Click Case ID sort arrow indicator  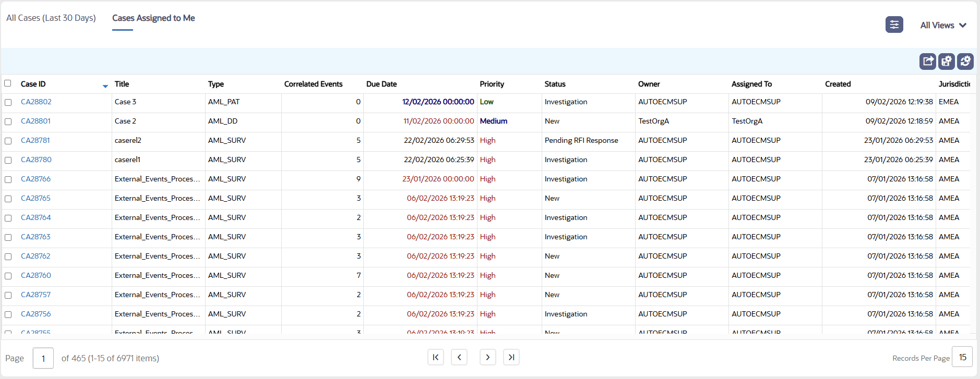click(105, 86)
